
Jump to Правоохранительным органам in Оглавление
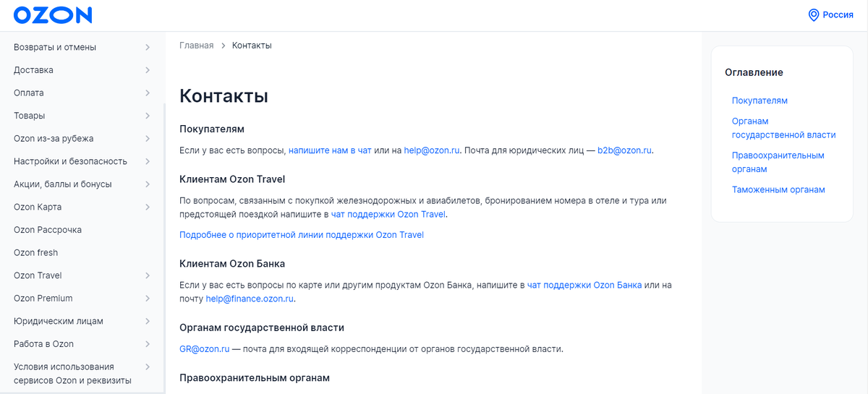[778, 162]
